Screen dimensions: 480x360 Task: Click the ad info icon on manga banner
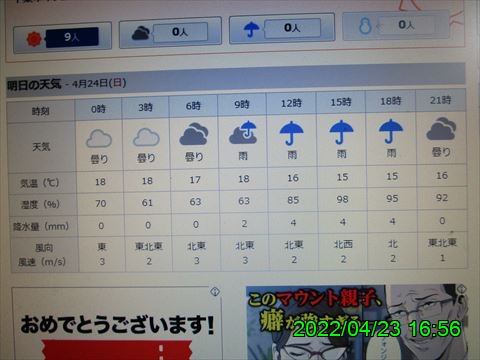[462, 288]
